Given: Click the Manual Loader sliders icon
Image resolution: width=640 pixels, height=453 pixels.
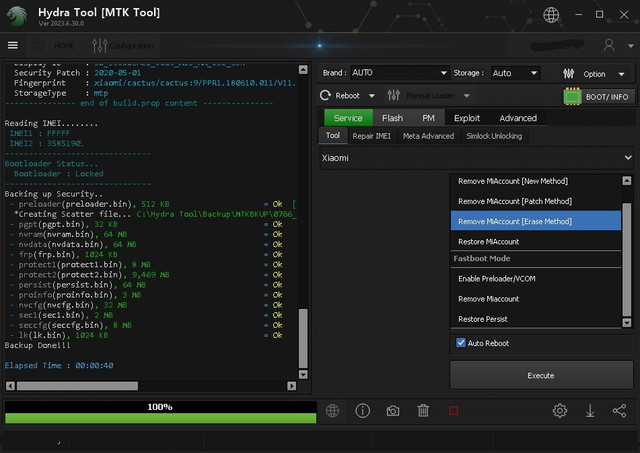Looking at the screenshot, I should click(393, 95).
